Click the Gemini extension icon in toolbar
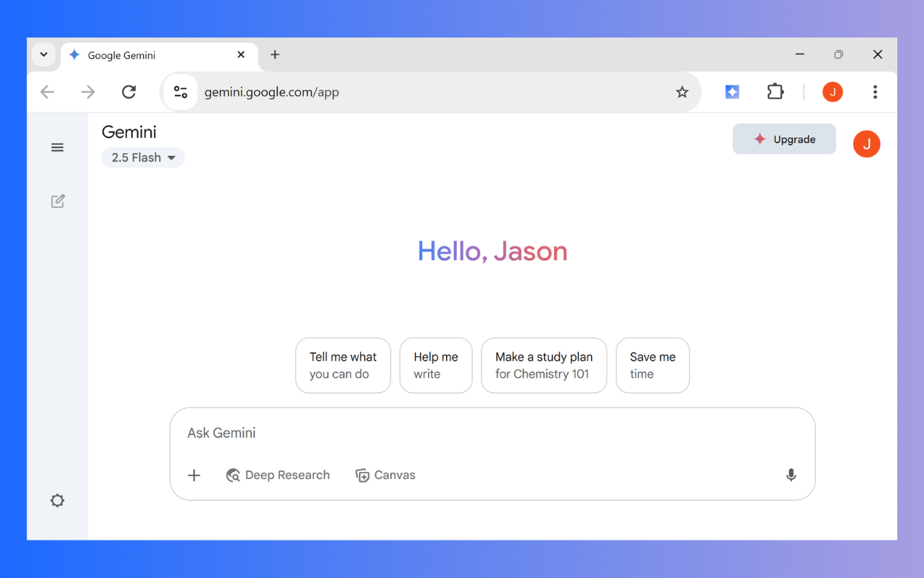Image resolution: width=924 pixels, height=578 pixels. coord(732,92)
